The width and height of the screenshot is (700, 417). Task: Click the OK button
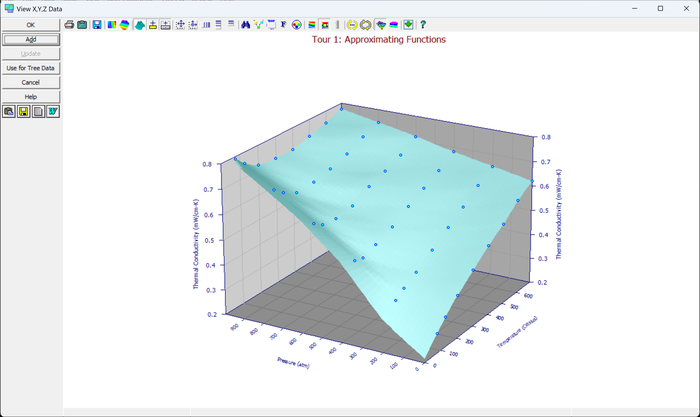30,25
